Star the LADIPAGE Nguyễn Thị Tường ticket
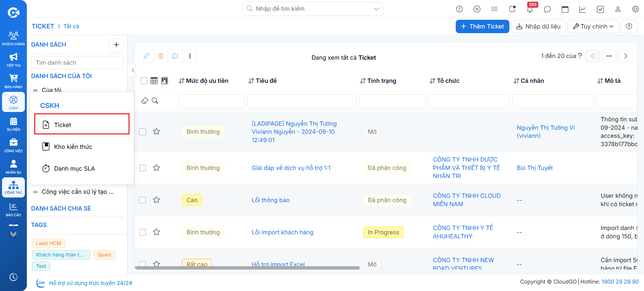Viewport: 644px width, 291px height. click(x=156, y=131)
